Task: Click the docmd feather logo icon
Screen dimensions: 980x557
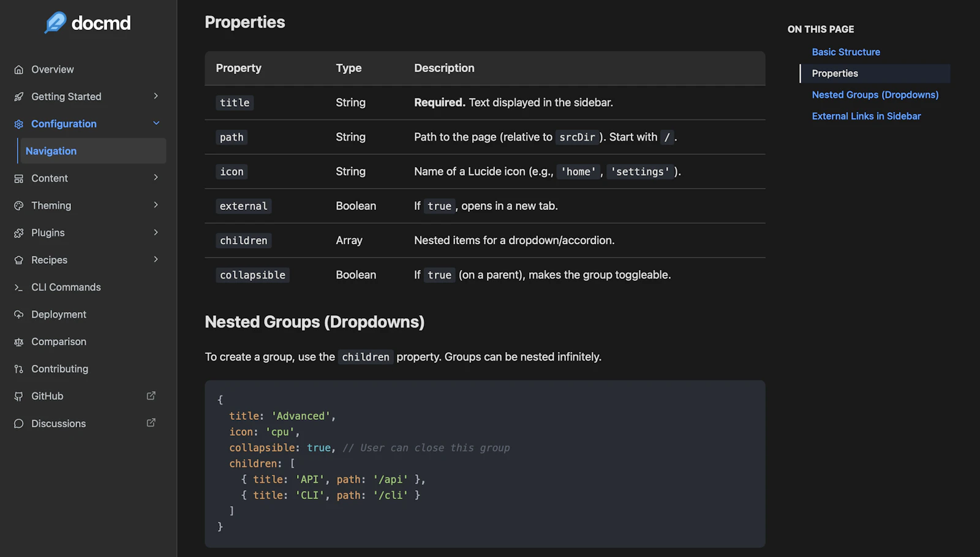Action: click(55, 23)
